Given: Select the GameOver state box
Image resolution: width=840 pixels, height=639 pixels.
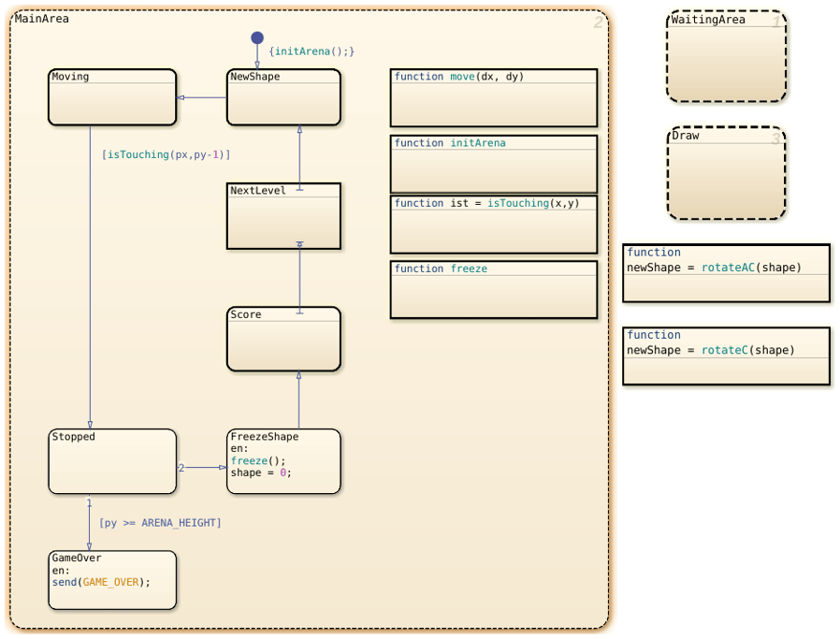Looking at the screenshot, I should [x=112, y=580].
